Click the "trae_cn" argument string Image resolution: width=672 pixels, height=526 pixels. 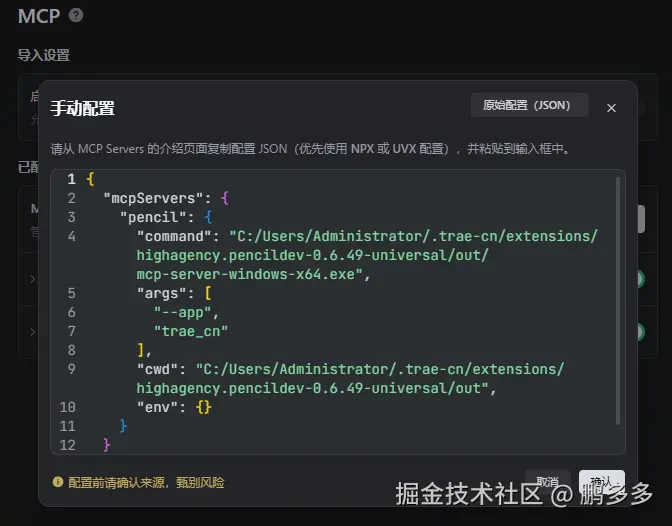[x=191, y=331]
